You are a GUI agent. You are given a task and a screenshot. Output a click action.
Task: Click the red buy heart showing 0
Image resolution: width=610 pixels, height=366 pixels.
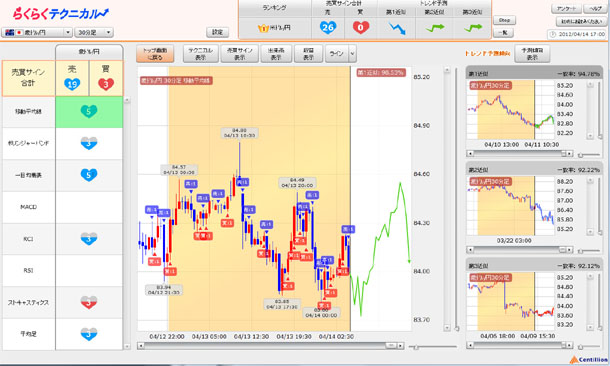[361, 27]
